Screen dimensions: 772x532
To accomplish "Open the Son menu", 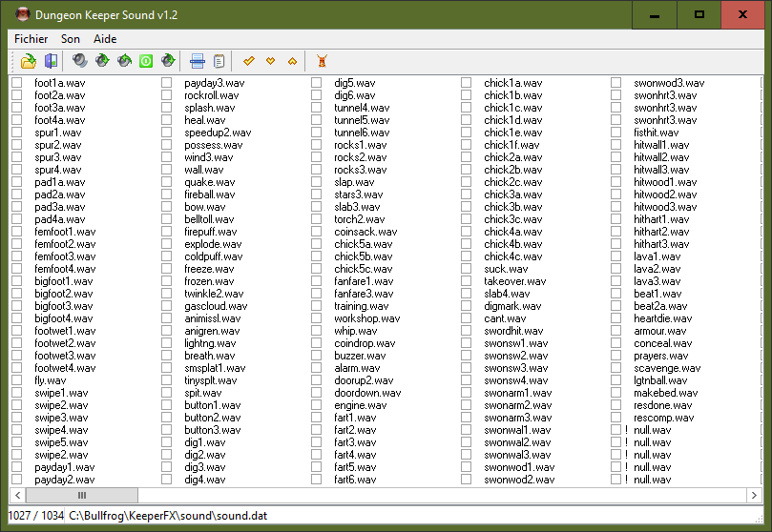I will tap(71, 39).
